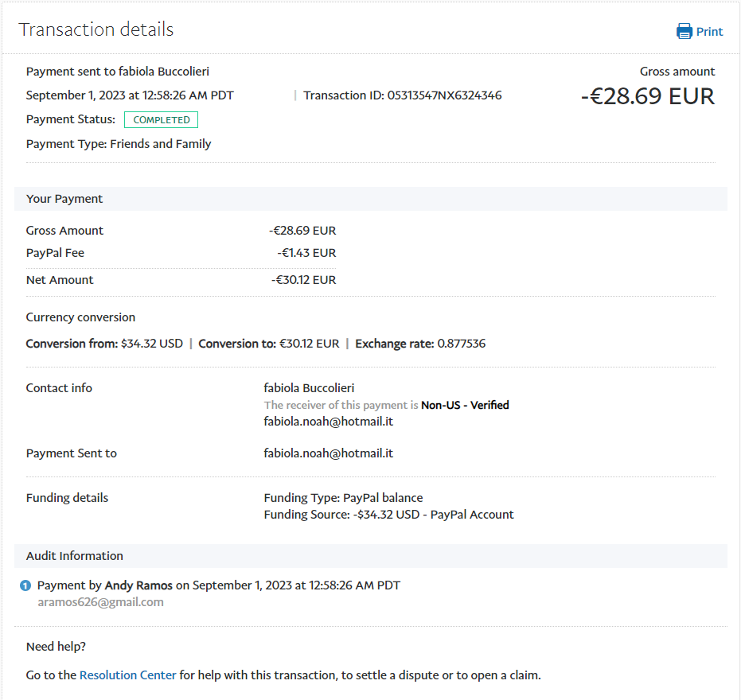This screenshot has width=741, height=700.
Task: Click the PayPal Fee amount -€1.43 EUR
Action: [306, 253]
